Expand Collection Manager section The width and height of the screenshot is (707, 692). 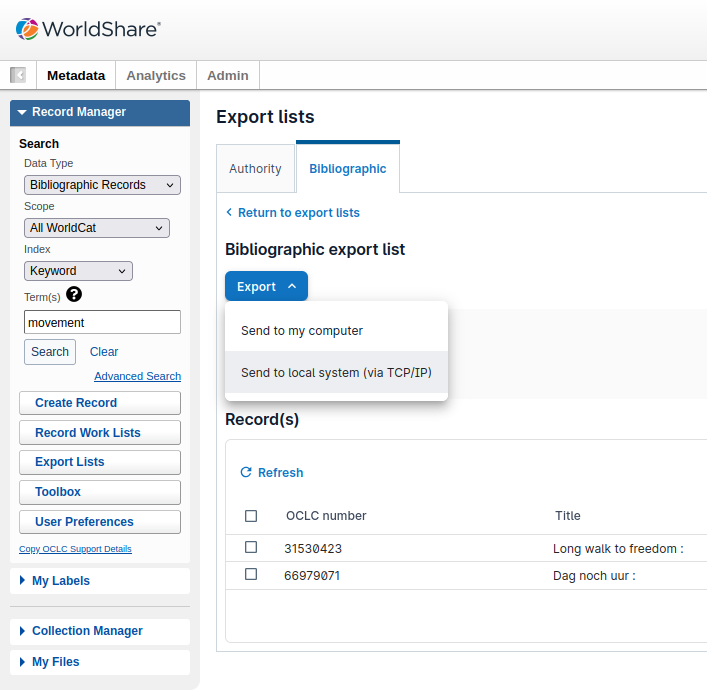100,631
